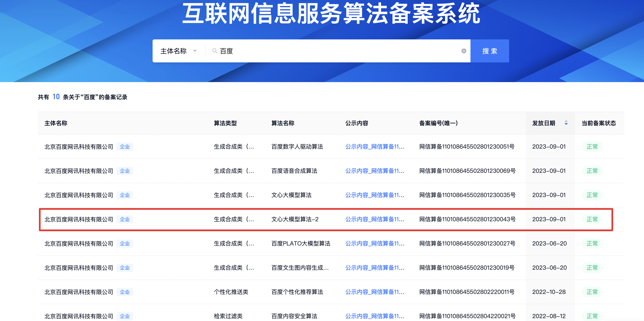
Task: Select algorithm name 文心大模型算法-2
Action: click(295, 219)
